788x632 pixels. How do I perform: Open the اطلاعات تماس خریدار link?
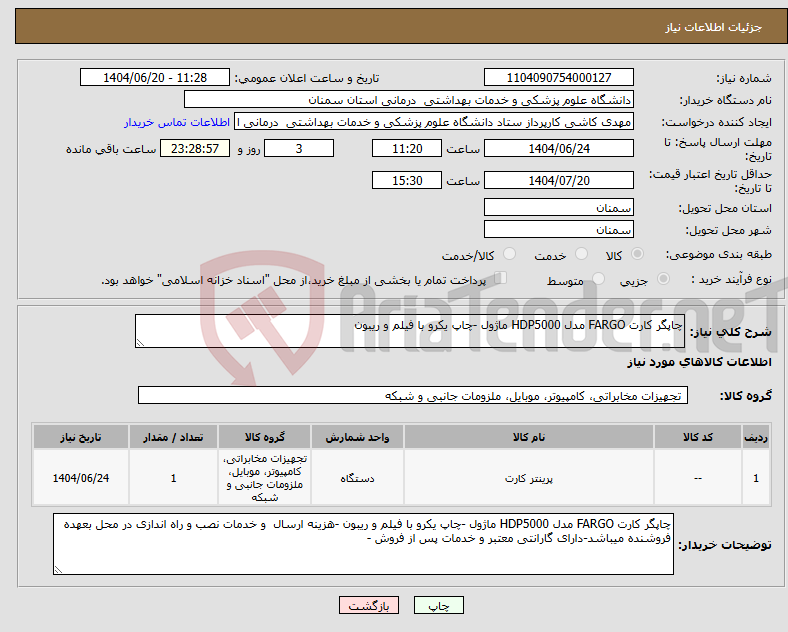pyautogui.click(x=177, y=122)
